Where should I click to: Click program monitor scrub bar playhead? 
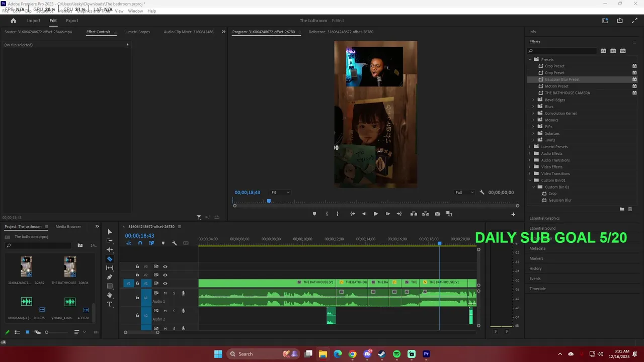tap(269, 201)
